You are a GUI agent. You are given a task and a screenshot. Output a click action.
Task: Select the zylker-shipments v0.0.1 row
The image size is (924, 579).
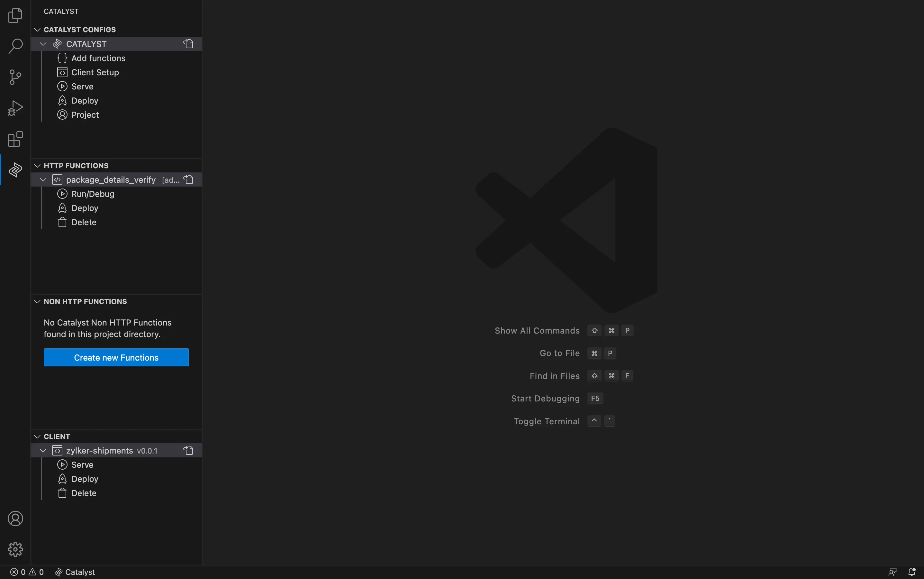[116, 450]
